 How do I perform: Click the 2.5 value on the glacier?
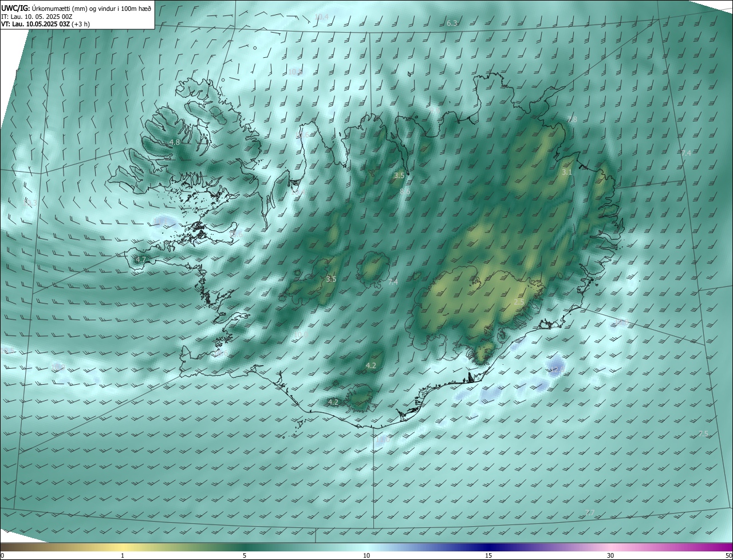coord(519,302)
